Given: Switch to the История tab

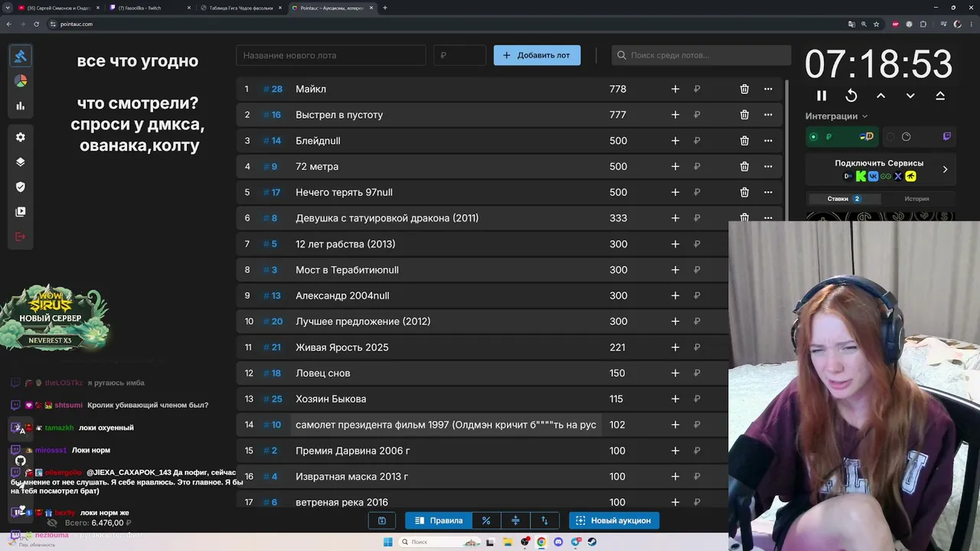Looking at the screenshot, I should 916,199.
